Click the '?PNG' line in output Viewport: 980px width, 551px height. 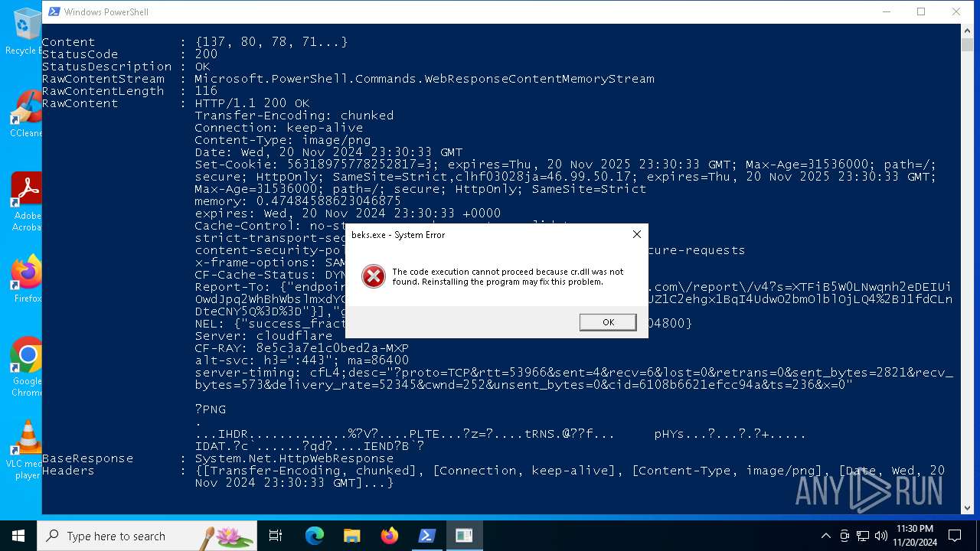point(210,409)
